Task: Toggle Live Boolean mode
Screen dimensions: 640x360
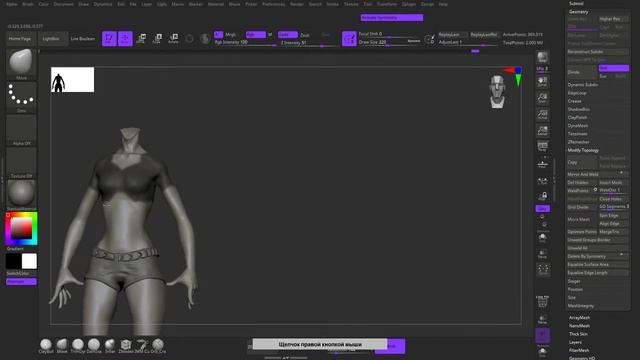Action: coord(83,39)
